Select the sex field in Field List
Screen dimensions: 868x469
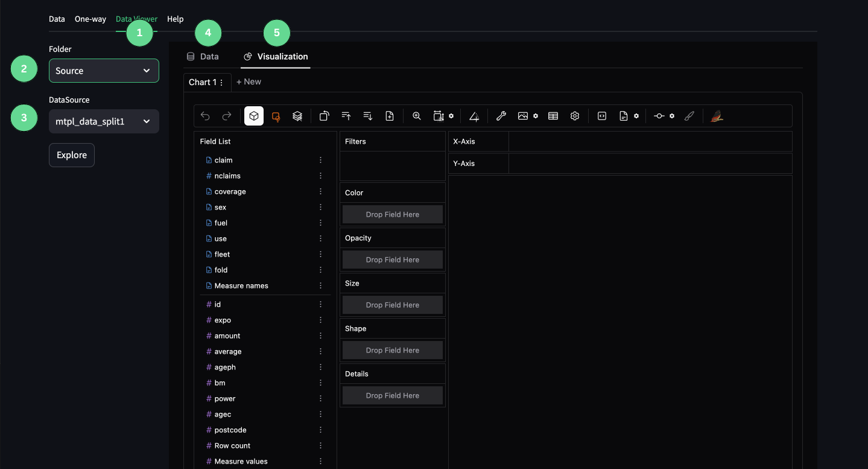click(x=264, y=207)
